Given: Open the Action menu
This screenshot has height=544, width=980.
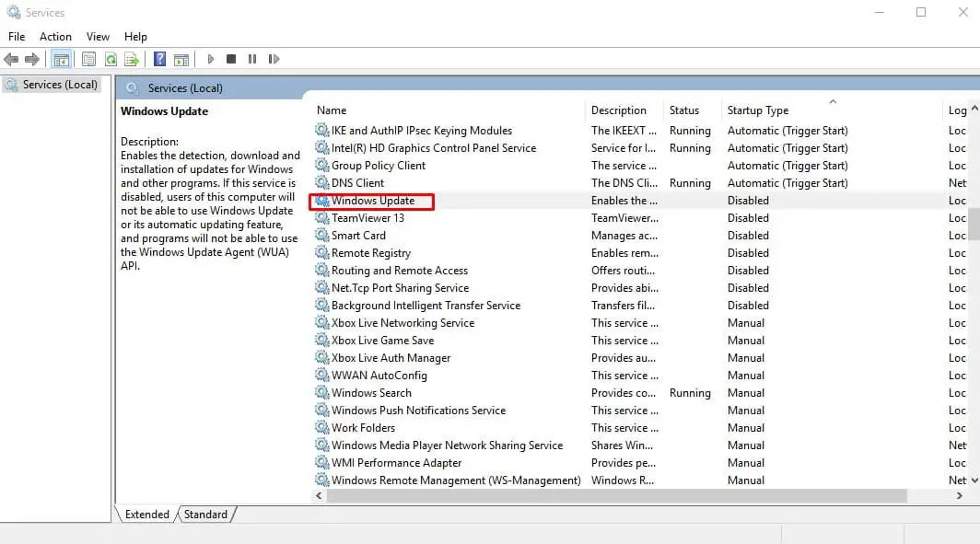Looking at the screenshot, I should click(55, 37).
